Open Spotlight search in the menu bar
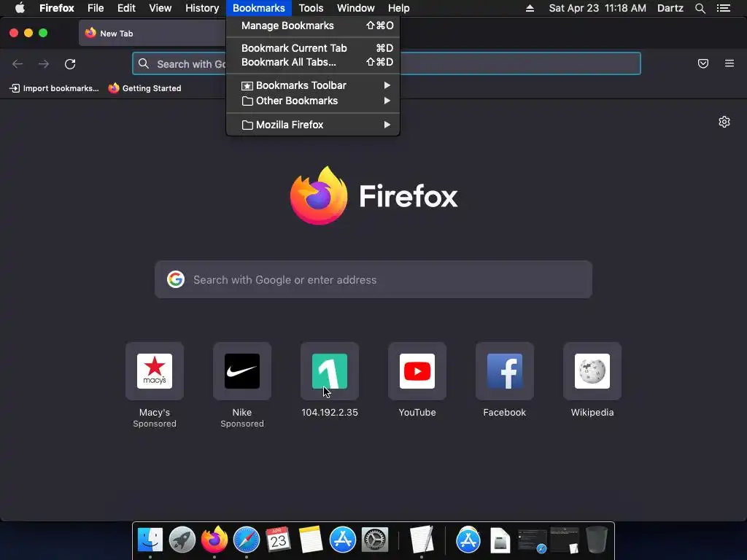The width and height of the screenshot is (747, 560). click(x=700, y=8)
